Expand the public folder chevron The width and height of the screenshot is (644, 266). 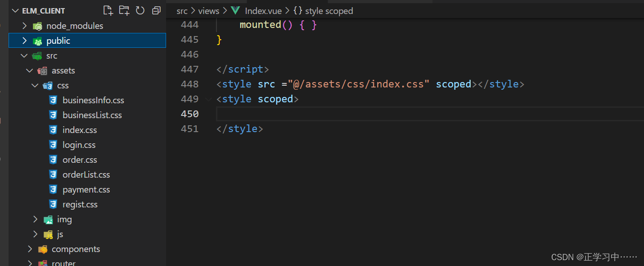[x=25, y=41]
